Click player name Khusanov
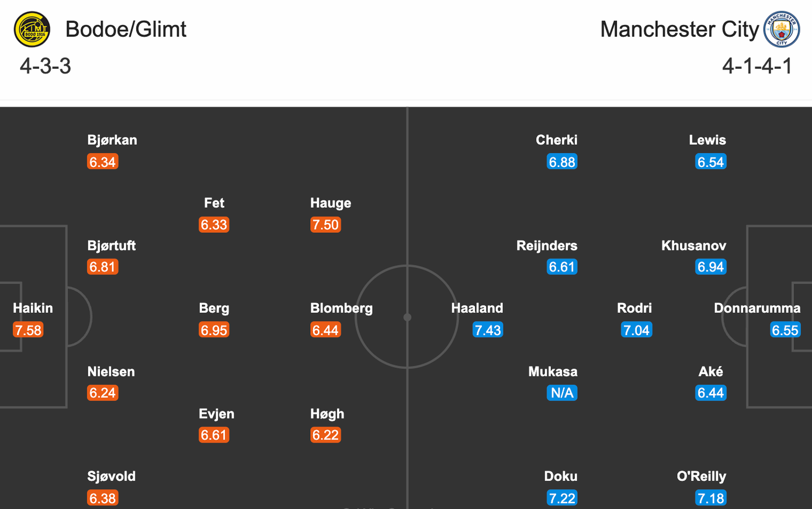 pyautogui.click(x=693, y=246)
